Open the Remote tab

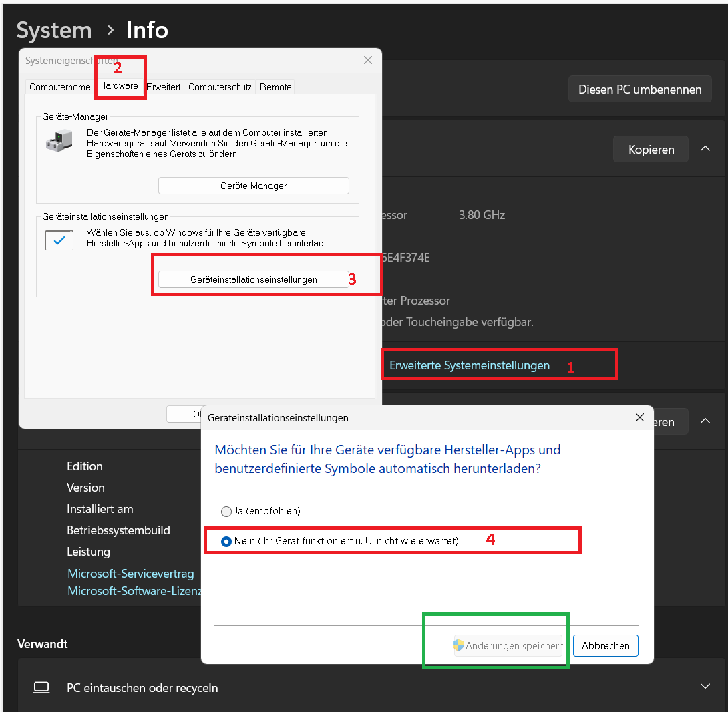click(x=276, y=87)
